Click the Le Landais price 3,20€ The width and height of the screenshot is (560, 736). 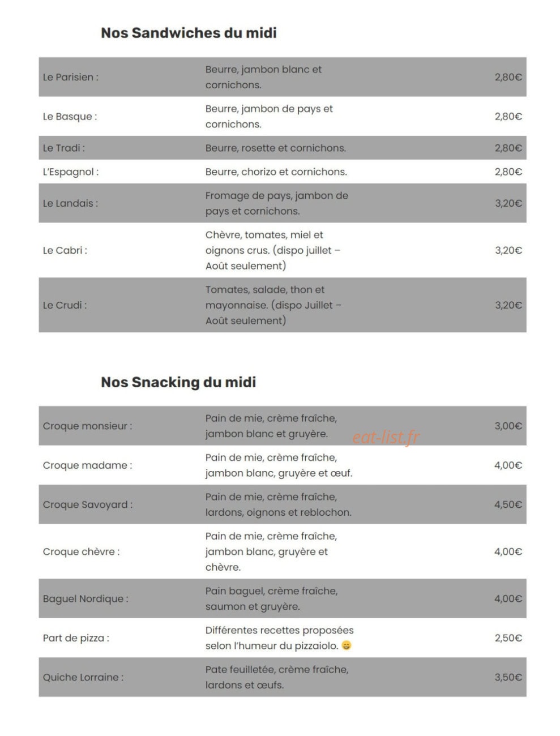coord(508,203)
